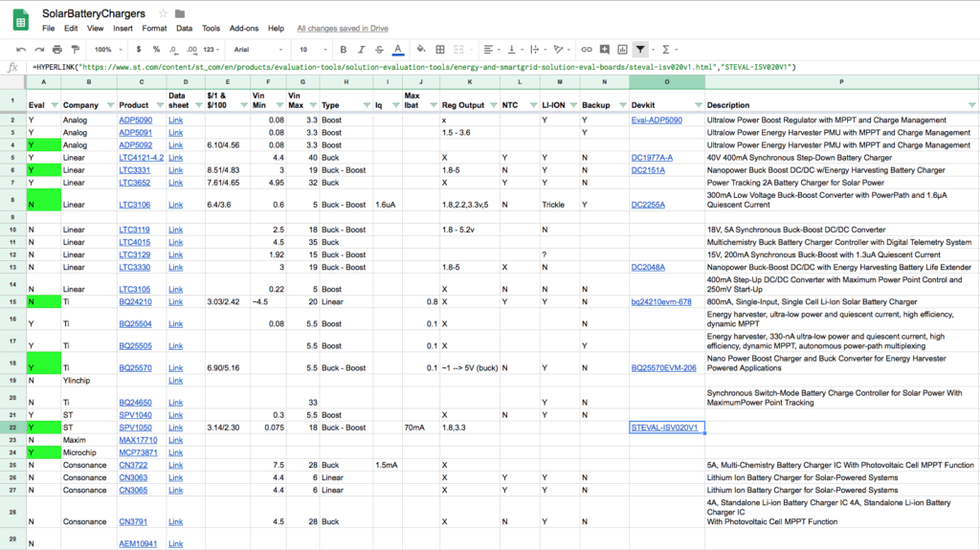
Task: Open horizontal align options
Action: point(491,50)
